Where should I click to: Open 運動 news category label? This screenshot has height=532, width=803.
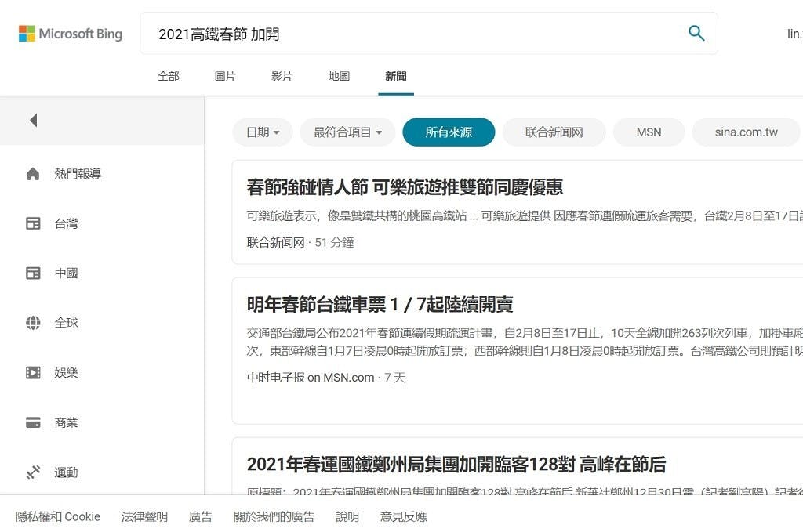click(67, 472)
